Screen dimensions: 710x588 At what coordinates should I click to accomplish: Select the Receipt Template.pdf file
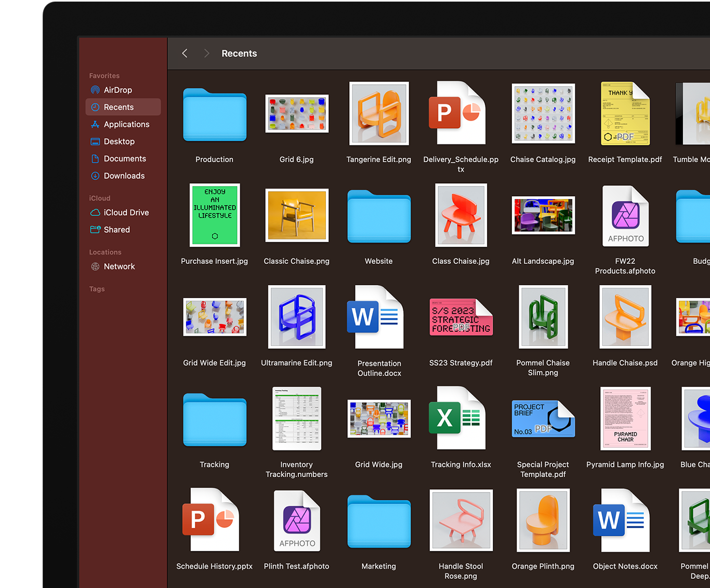pyautogui.click(x=625, y=113)
